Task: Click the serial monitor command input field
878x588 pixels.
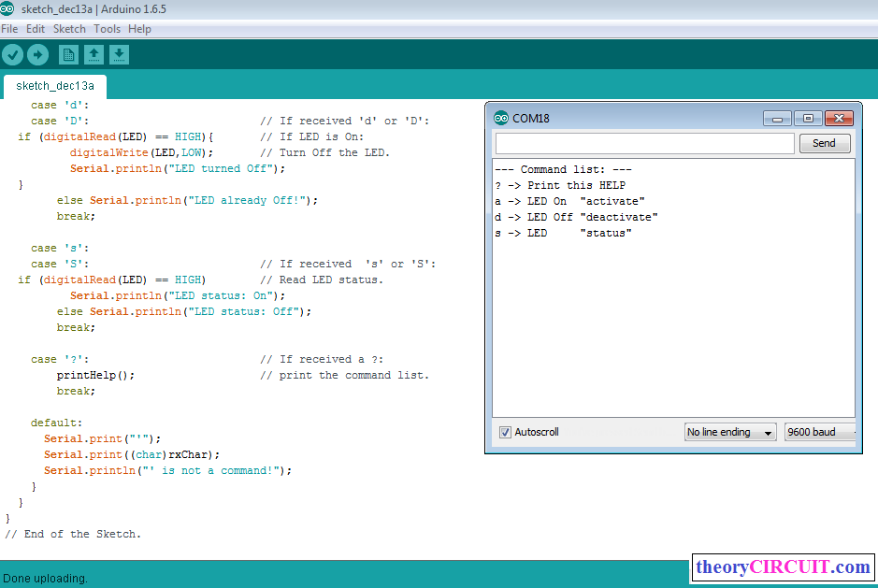Action: (x=644, y=143)
